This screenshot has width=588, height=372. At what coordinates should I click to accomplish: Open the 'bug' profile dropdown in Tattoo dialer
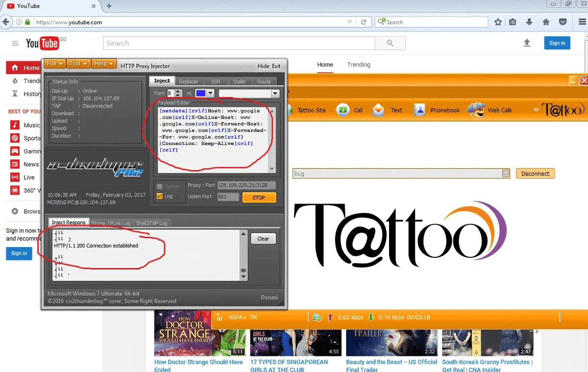pos(506,174)
